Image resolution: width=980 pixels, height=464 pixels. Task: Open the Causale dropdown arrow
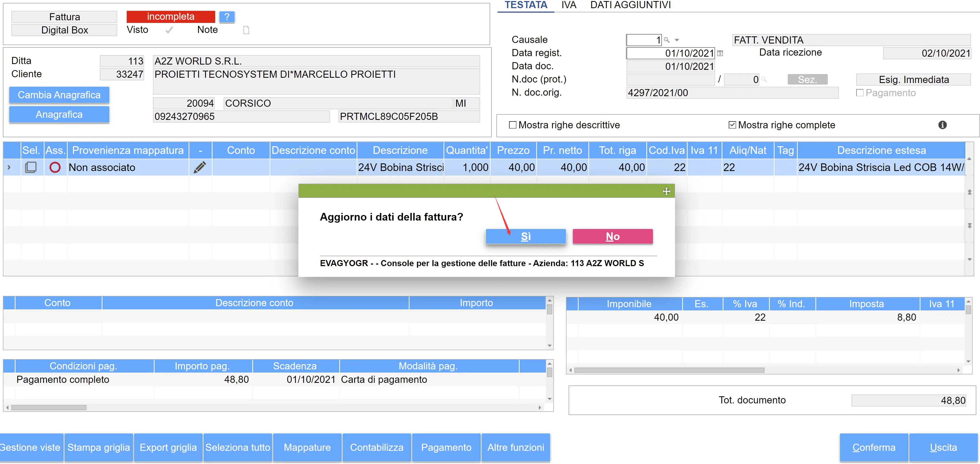pos(677,40)
